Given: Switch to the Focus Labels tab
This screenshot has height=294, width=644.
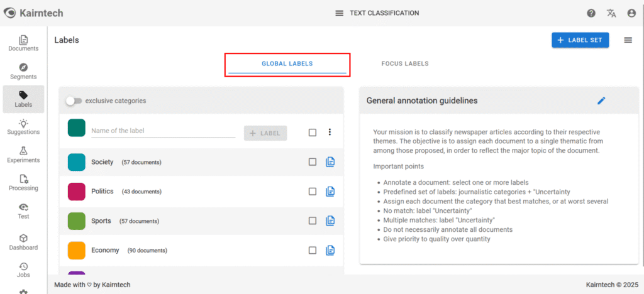Looking at the screenshot, I should tap(405, 63).
